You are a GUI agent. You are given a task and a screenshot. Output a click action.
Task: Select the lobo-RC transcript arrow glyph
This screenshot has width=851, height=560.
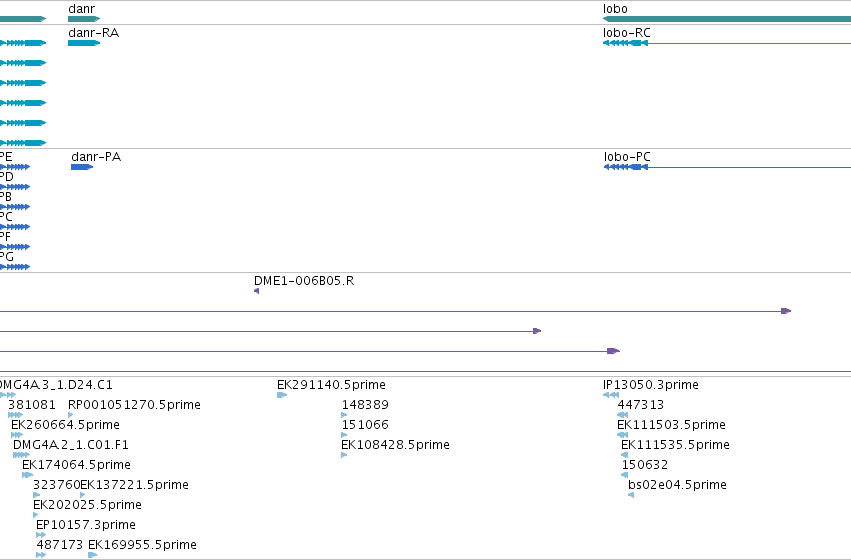[x=625, y=43]
